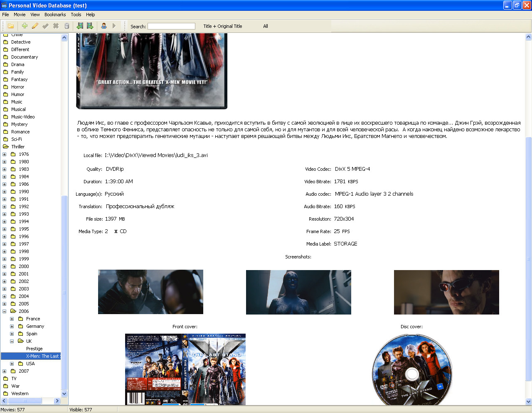Open the Bookmarks menu

click(x=55, y=15)
